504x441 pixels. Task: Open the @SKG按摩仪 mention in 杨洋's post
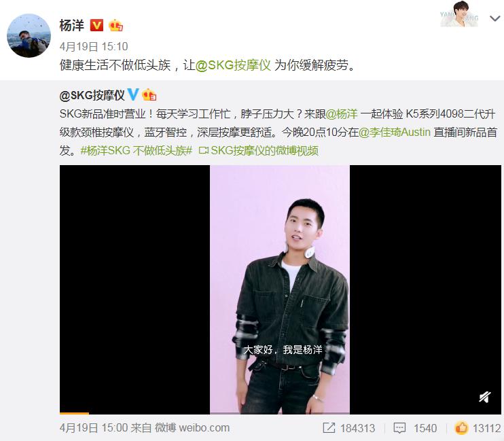(x=234, y=65)
